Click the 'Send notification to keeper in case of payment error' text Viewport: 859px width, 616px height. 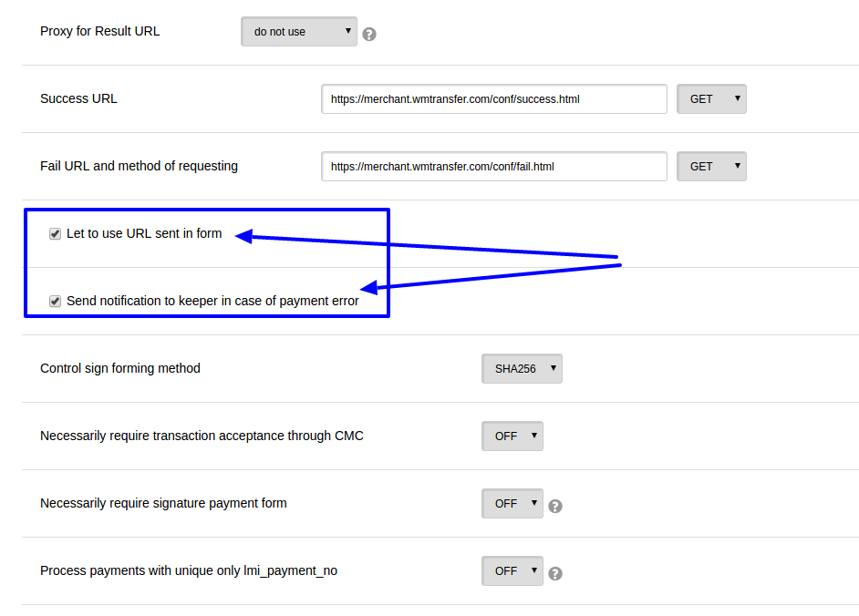[x=212, y=301]
